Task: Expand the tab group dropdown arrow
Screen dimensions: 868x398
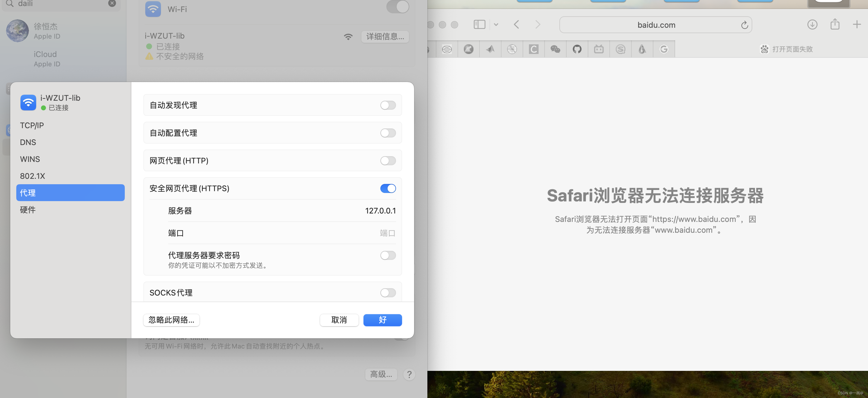Action: [x=496, y=25]
